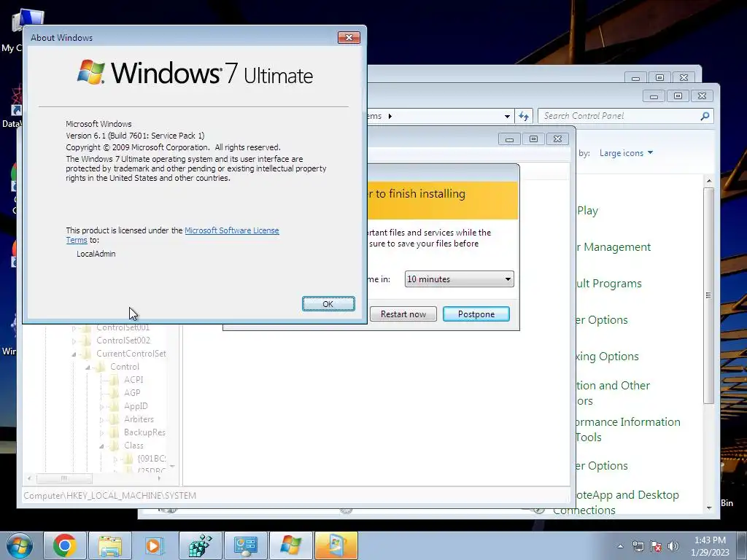The height and width of the screenshot is (560, 747).
Task: Expand the ControlSet001 registry key
Action: click(x=74, y=327)
